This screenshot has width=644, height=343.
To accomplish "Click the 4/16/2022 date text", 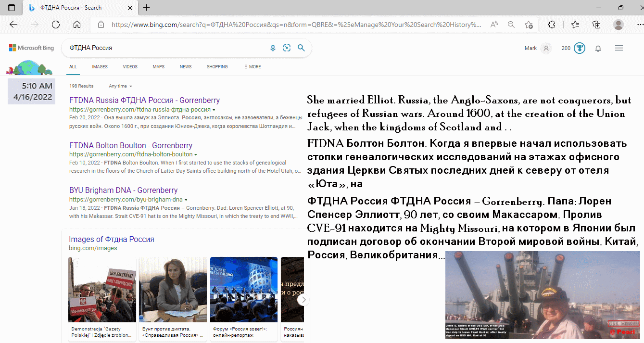I will pyautogui.click(x=33, y=97).
